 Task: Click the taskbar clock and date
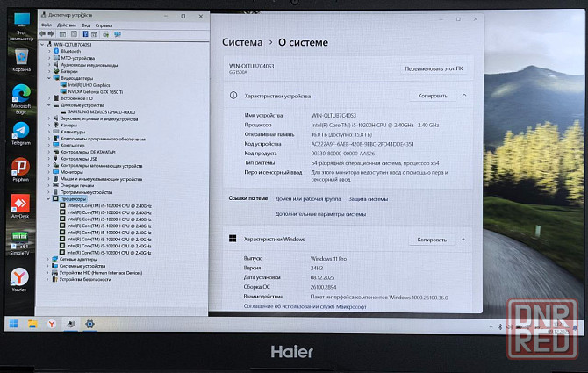pyautogui.click(x=558, y=326)
